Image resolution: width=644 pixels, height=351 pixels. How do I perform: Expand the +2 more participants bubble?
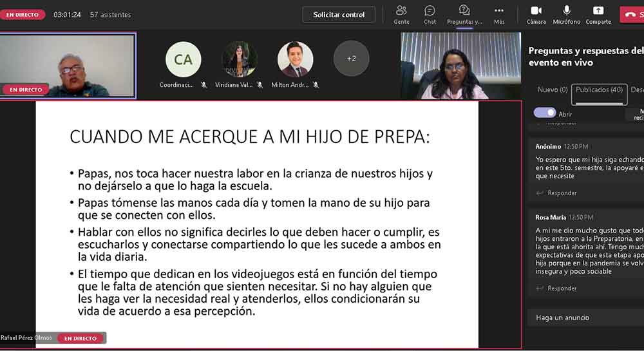[x=351, y=59]
